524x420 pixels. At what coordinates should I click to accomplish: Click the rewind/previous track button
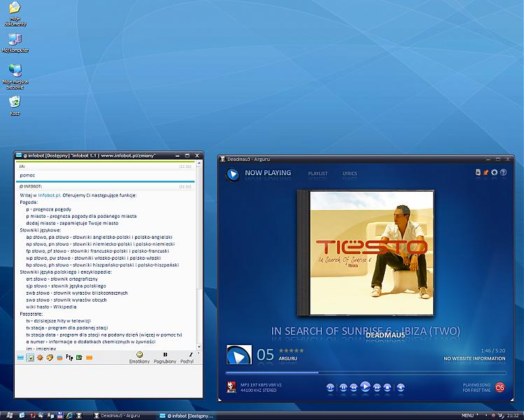[x=353, y=387]
